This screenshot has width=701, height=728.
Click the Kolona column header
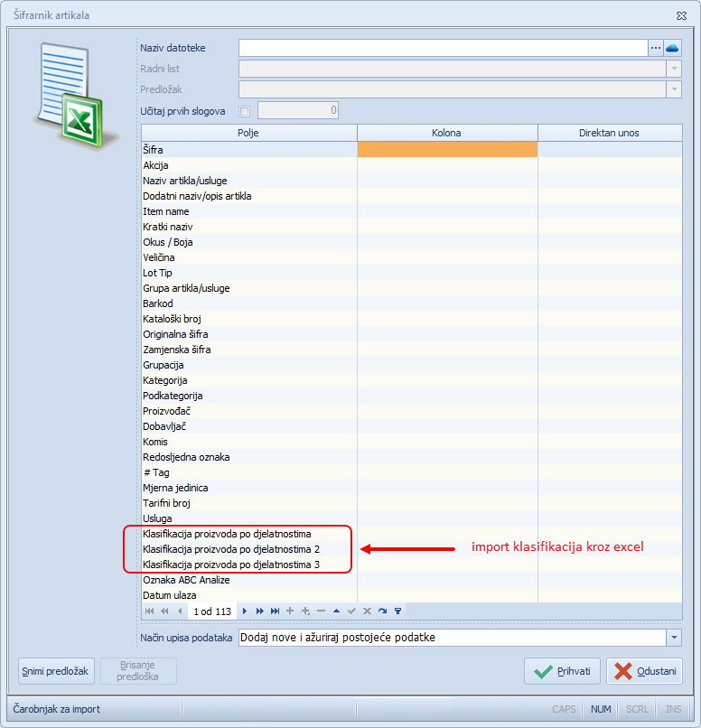447,133
